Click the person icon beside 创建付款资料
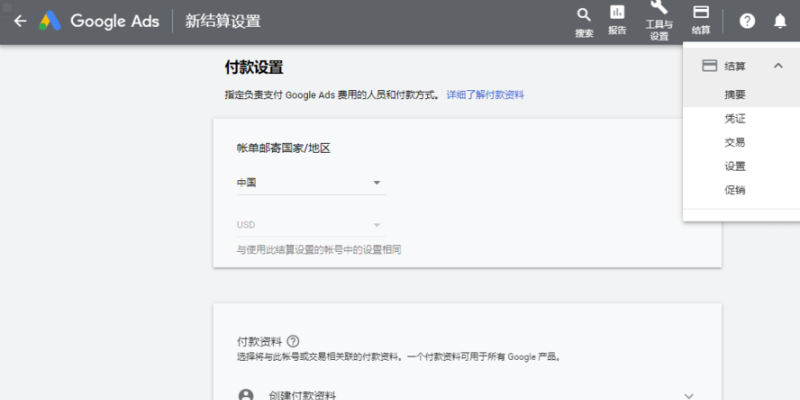Screen dimensions: 800x400 pos(246,396)
